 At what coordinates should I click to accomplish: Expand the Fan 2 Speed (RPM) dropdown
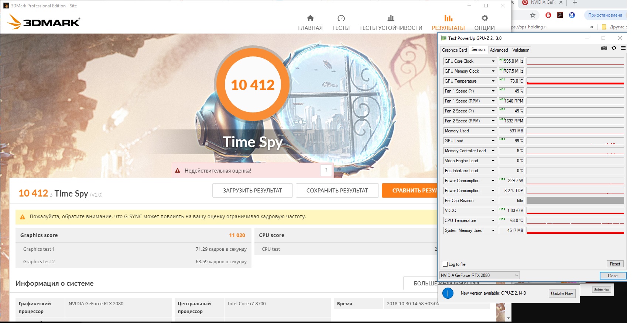493,121
